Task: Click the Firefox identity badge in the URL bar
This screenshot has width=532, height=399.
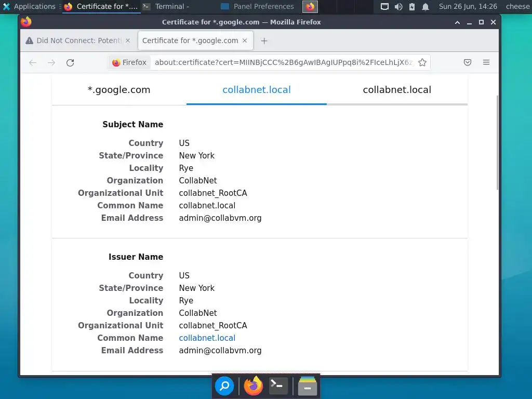Action: [x=129, y=62]
